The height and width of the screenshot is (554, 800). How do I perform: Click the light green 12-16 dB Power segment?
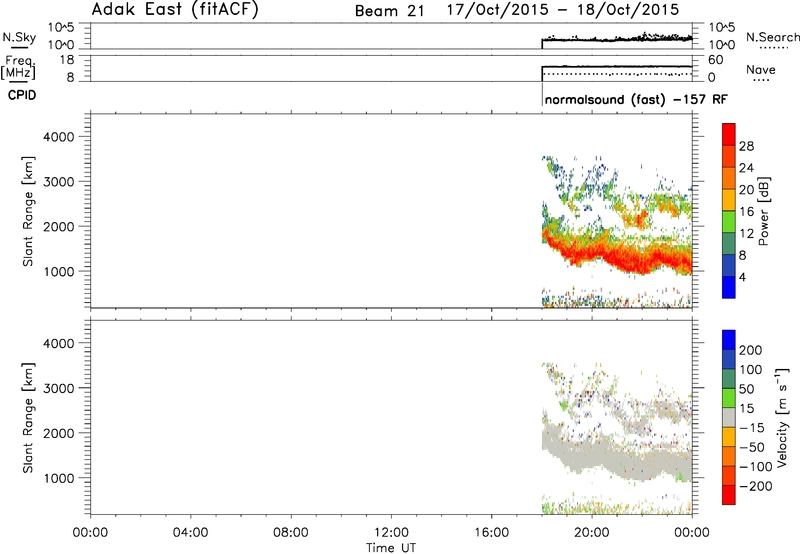click(x=729, y=221)
